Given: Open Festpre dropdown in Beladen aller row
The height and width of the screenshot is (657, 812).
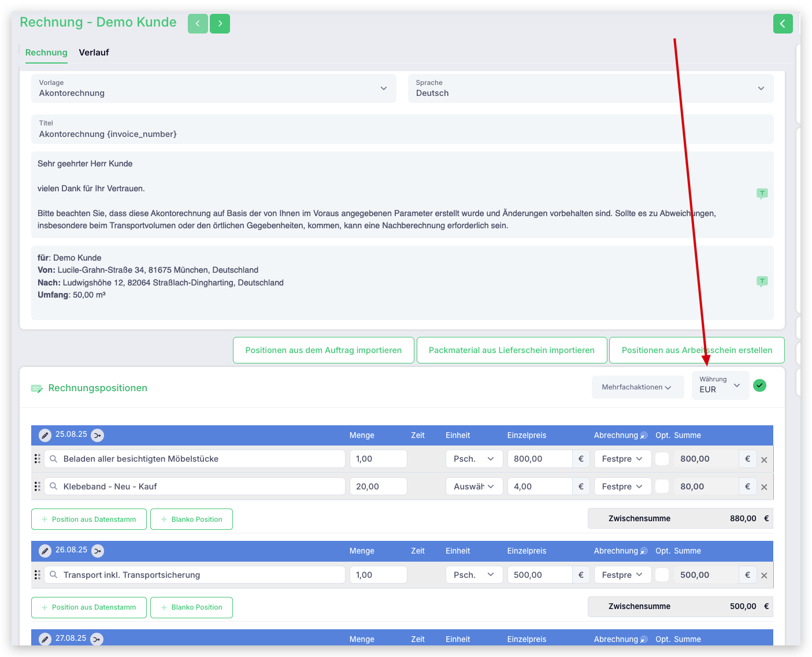Looking at the screenshot, I should pyautogui.click(x=622, y=459).
